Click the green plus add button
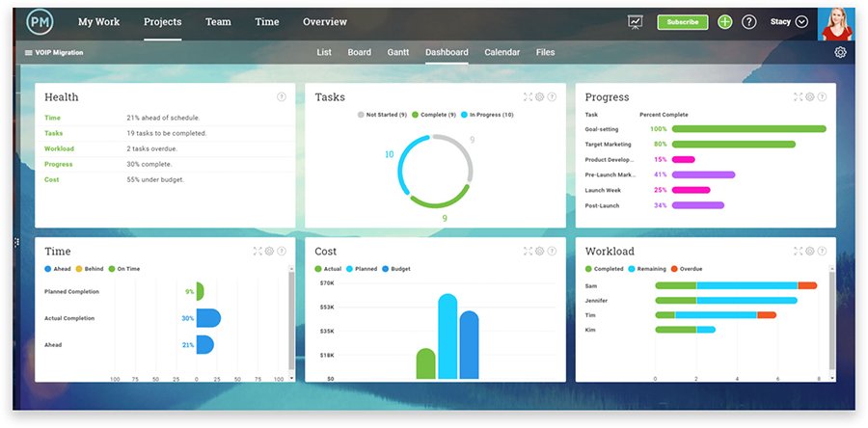The height and width of the screenshot is (428, 868). point(725,22)
